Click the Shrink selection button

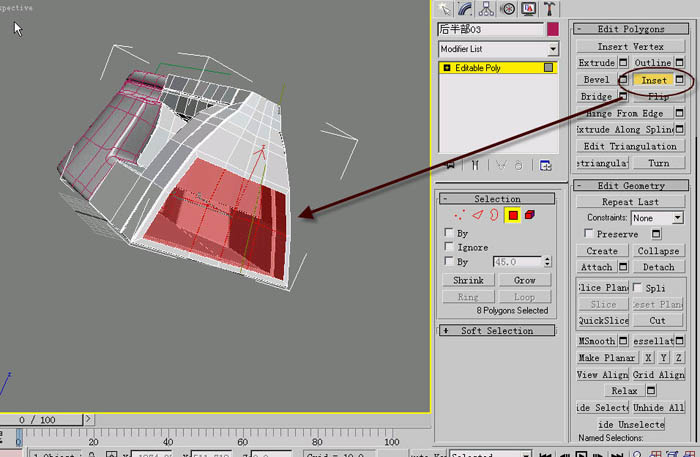tap(468, 280)
